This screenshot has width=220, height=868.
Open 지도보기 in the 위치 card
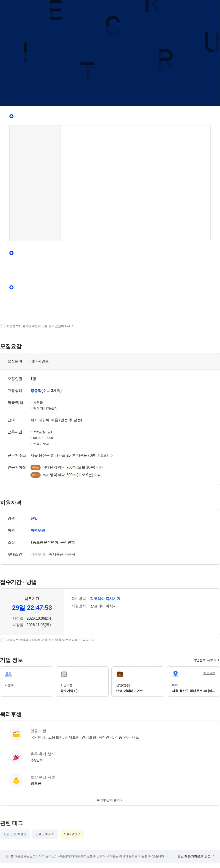pyautogui.click(x=209, y=673)
